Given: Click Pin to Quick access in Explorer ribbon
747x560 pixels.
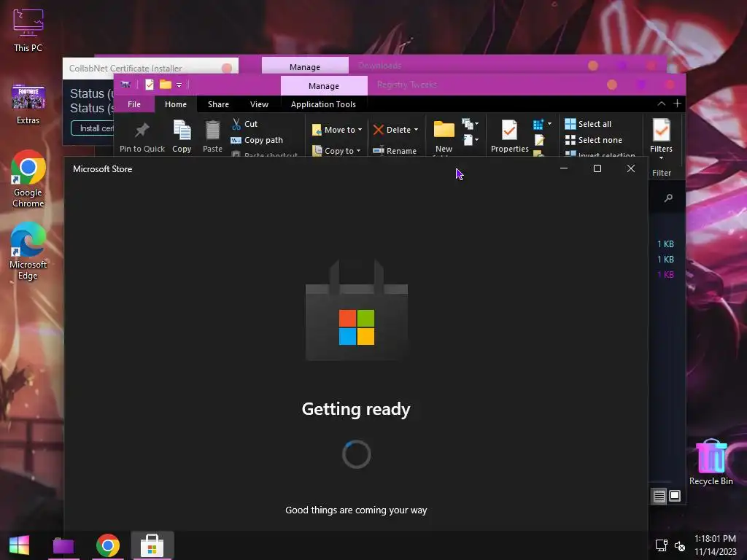Looking at the screenshot, I should pyautogui.click(x=142, y=138).
